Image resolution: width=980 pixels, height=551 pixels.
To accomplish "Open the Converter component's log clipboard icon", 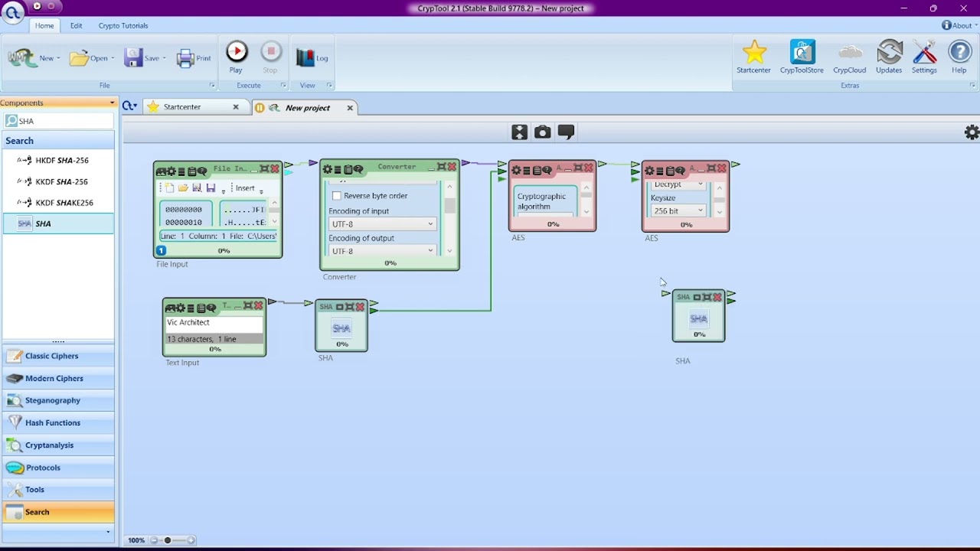I will point(348,169).
